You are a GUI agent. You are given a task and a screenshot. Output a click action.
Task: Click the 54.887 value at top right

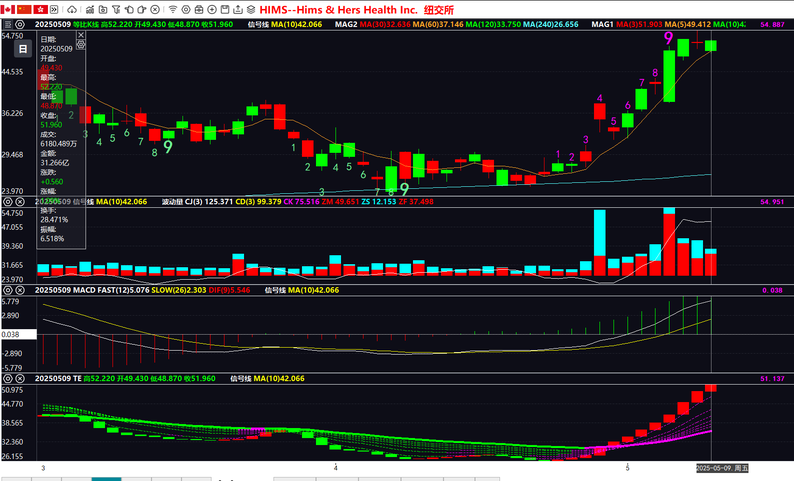coord(772,24)
